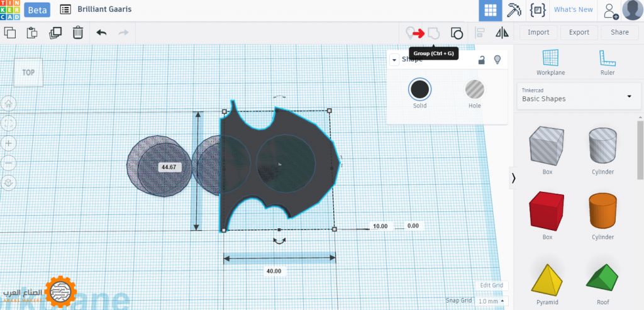Viewport: 644px width, 310px height.
Task: Click the Brilliant Gaaris design name
Action: pyautogui.click(x=104, y=9)
